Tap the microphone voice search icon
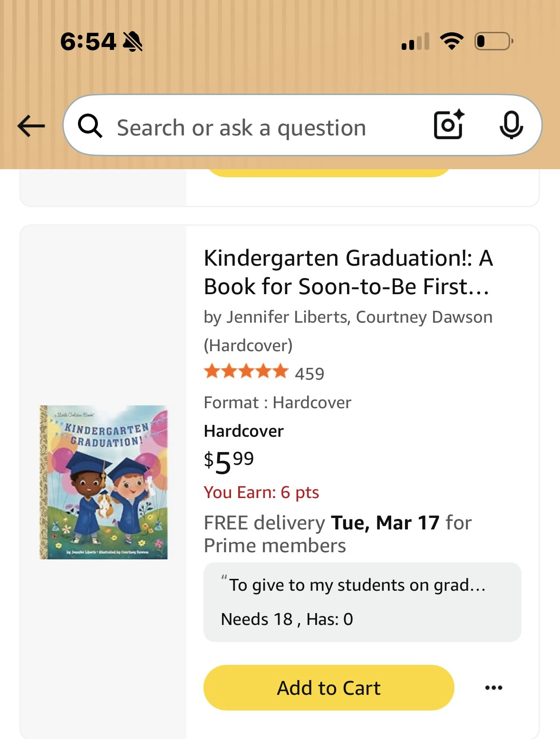This screenshot has height=739, width=560. click(x=511, y=125)
